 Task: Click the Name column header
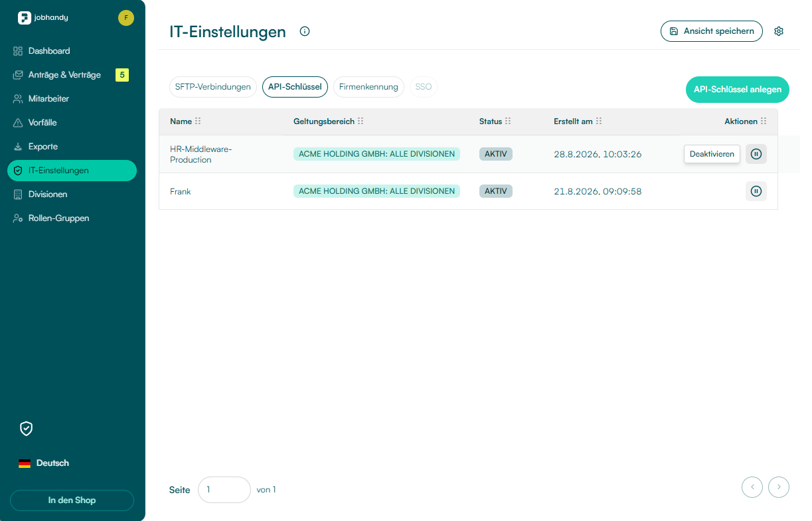pyautogui.click(x=181, y=121)
